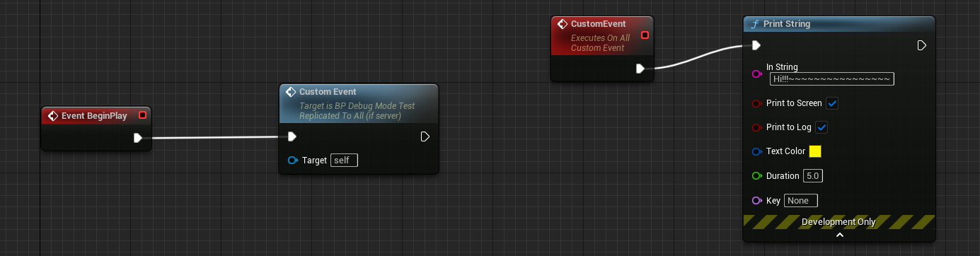This screenshot has height=256, width=980.
Task: Open the yellow Text Color swatch
Action: 815,151
